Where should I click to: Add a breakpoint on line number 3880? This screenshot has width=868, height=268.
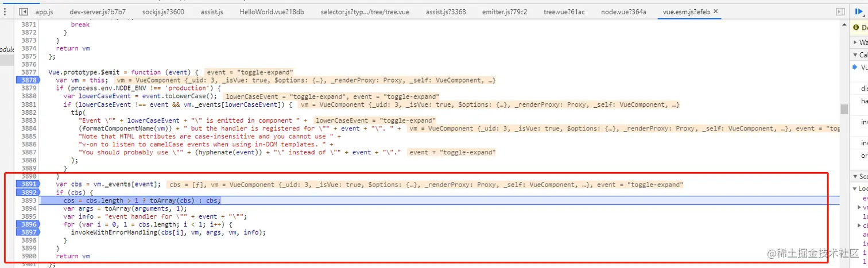pyautogui.click(x=28, y=96)
